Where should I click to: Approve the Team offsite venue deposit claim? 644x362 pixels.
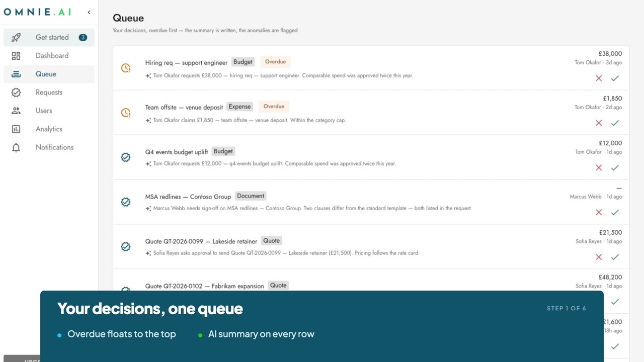(x=615, y=123)
